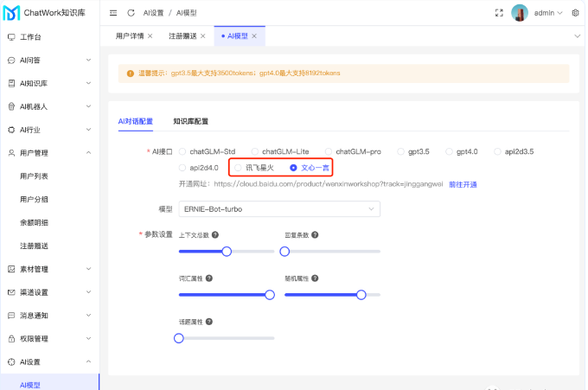Viewport: 588px width, 390px height.
Task: Select the gpt4.0 radio button
Action: coord(450,151)
